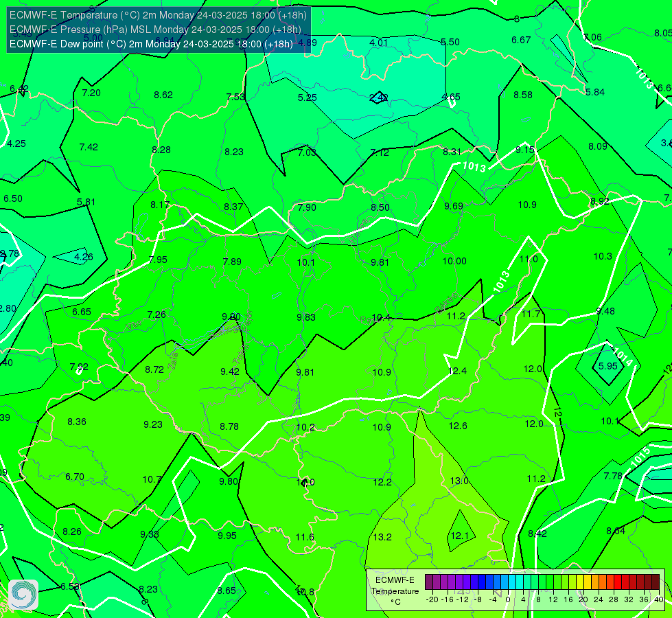
Task: Click the 8.28 dew point value
Action: tap(161, 150)
